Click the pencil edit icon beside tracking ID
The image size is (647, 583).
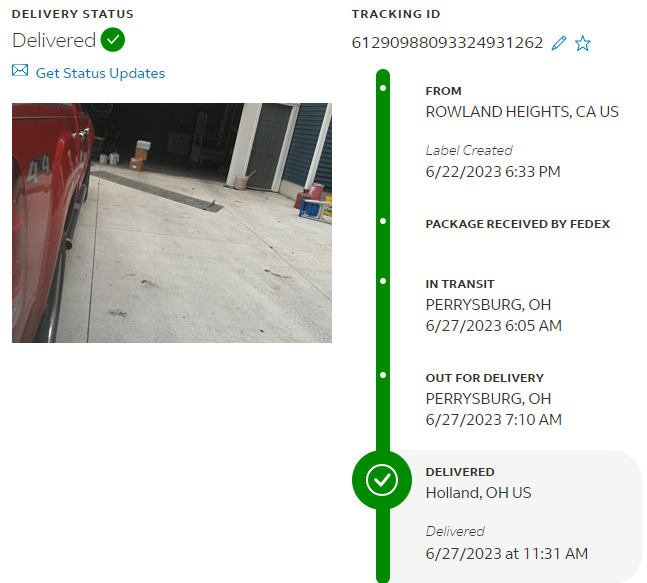(x=559, y=42)
